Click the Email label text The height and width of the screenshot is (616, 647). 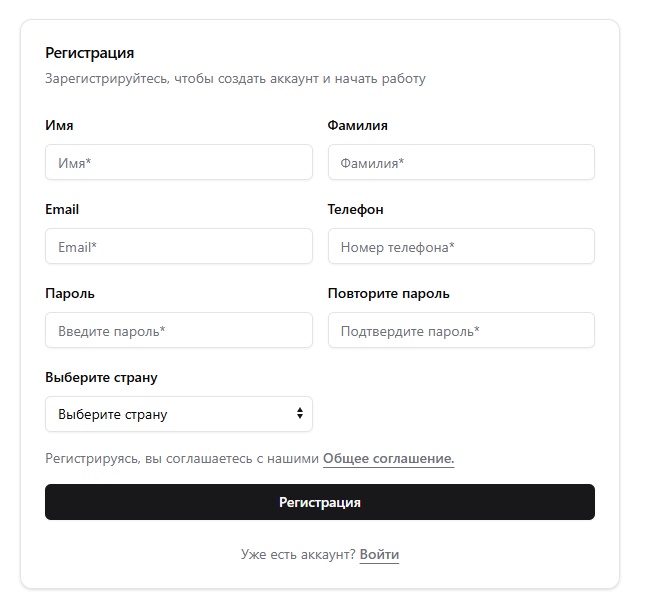pyautogui.click(x=62, y=210)
